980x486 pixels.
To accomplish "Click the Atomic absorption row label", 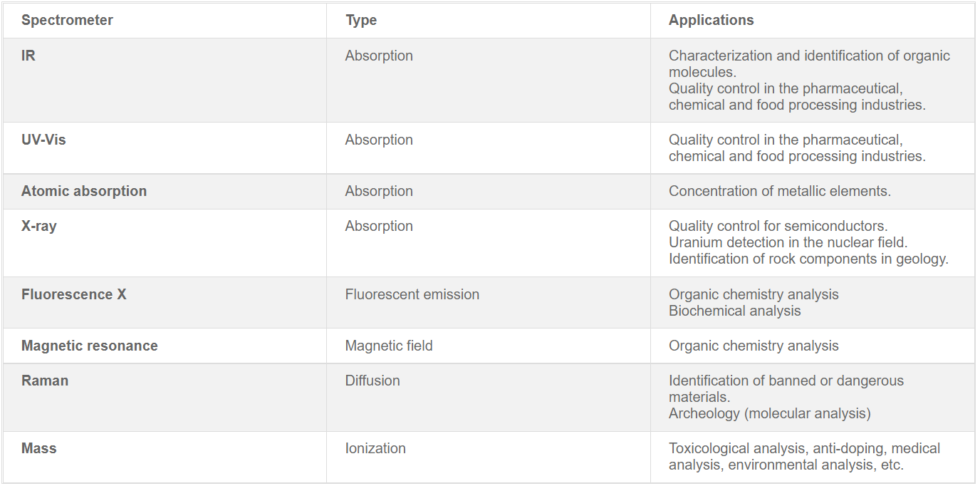I will coord(84,191).
